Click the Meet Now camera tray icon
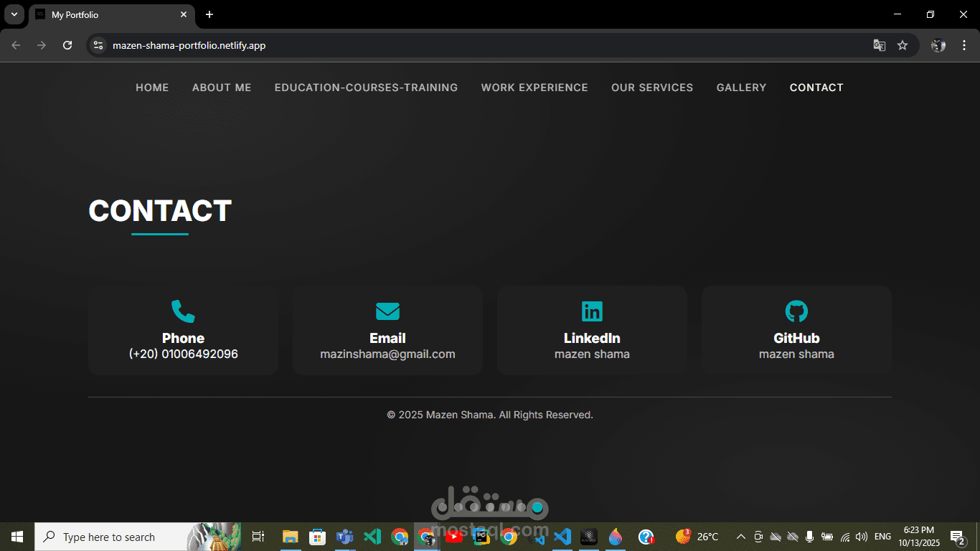980x551 pixels. 758,537
